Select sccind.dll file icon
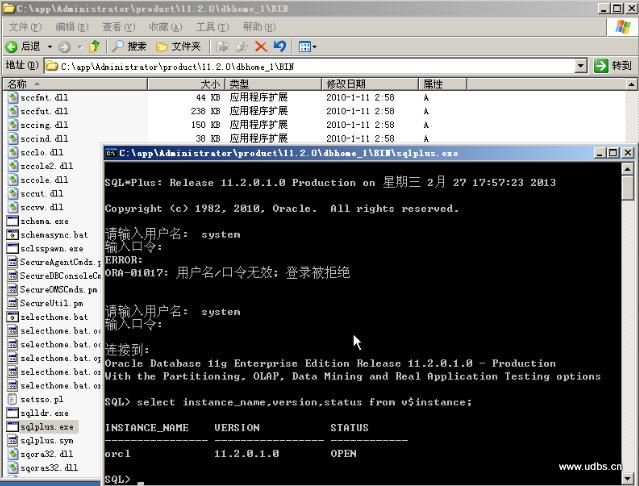Screen dimensions: 639x486 pyautogui.click(x=13, y=139)
